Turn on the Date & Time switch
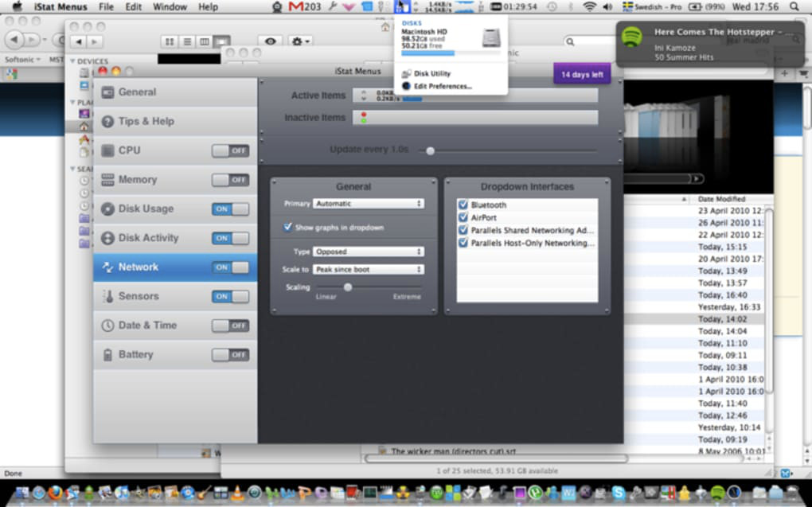The height and width of the screenshot is (507, 812). coord(230,326)
